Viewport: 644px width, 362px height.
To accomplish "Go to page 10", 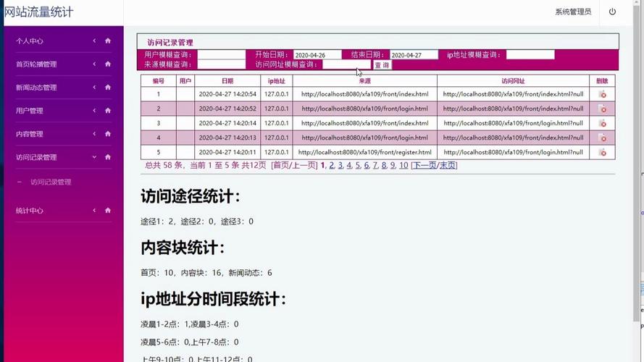I will [x=403, y=165].
